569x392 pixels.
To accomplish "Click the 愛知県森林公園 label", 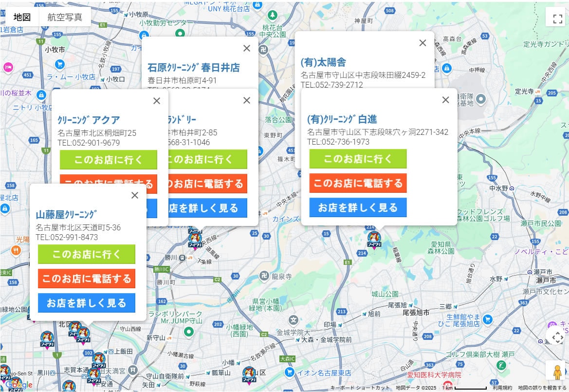I will point(441,247).
